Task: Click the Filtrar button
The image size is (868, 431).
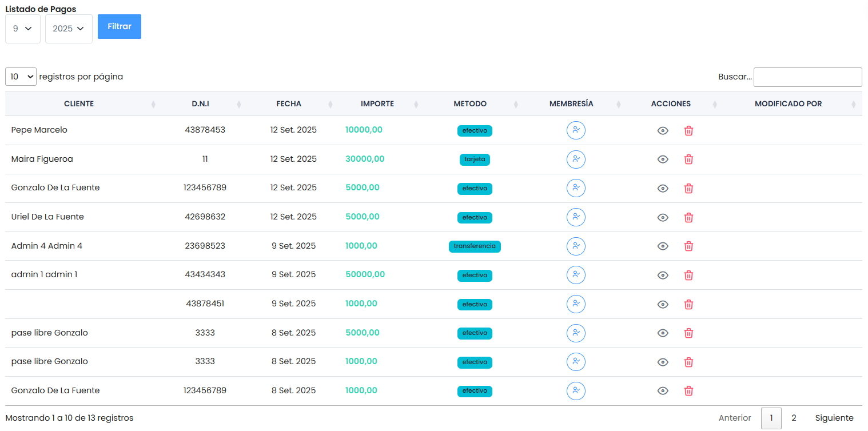Action: coord(120,27)
